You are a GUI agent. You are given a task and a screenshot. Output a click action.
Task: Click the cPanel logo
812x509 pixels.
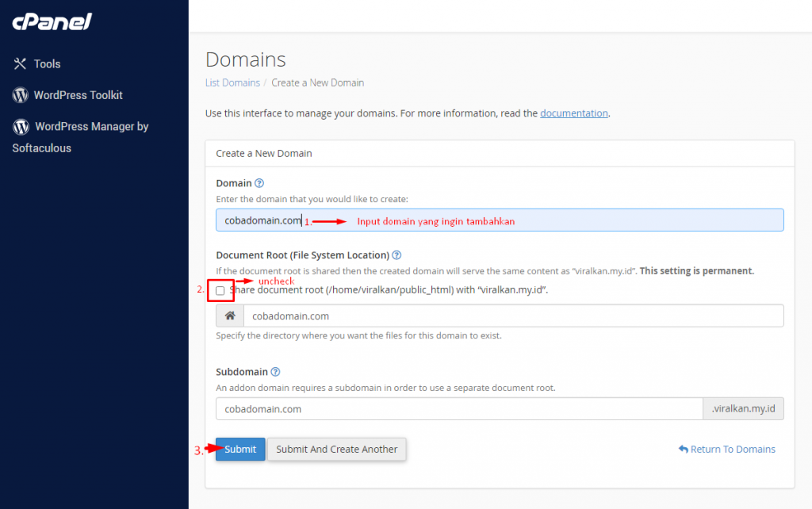coord(51,22)
